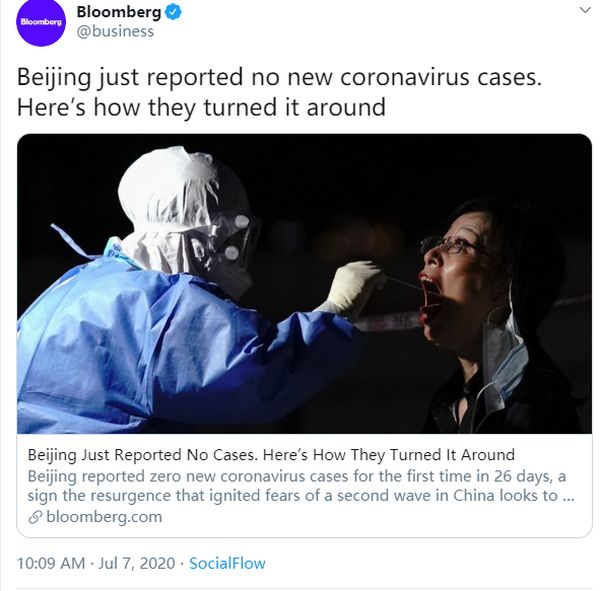Click the tweet line "Here's how they turned it around"
Image resolution: width=600 pixels, height=591 pixels.
click(x=201, y=106)
